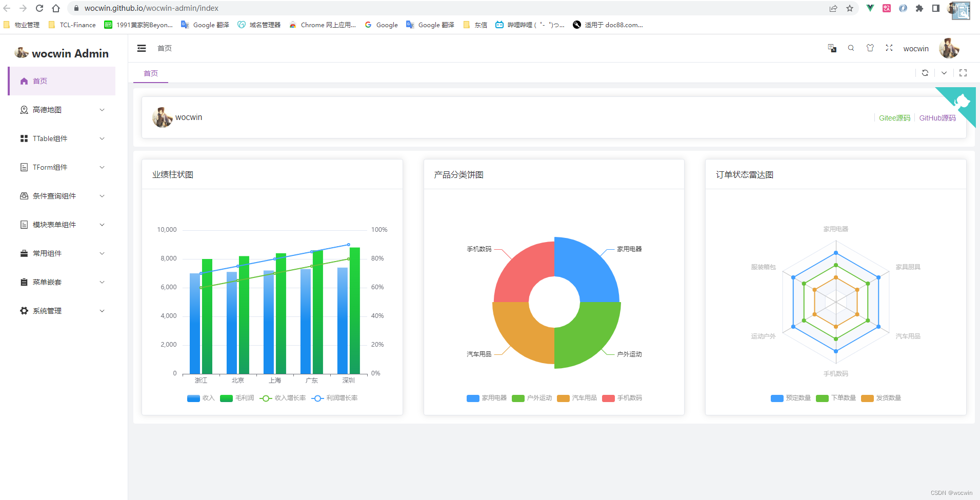Click the browser home button
This screenshot has width=980, height=500.
point(56,8)
